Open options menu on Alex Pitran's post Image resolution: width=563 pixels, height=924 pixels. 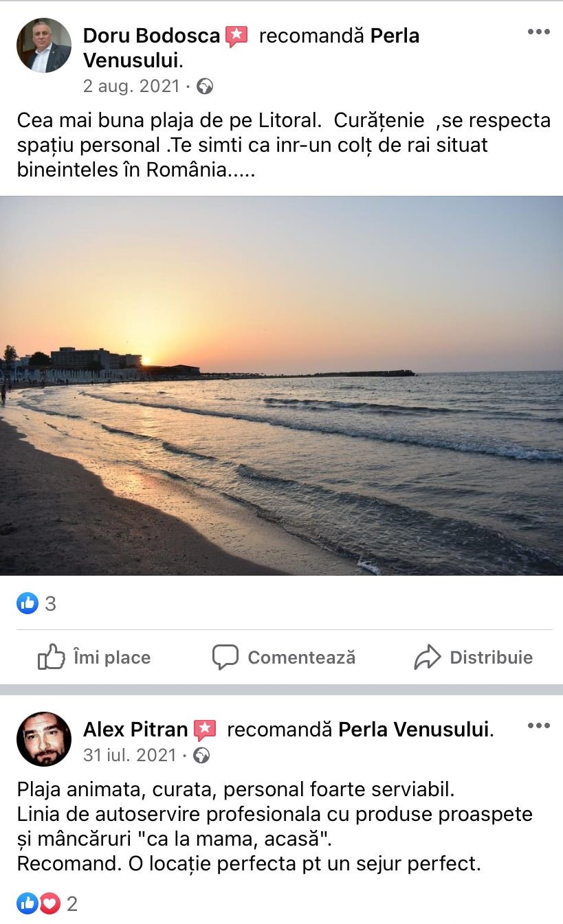[x=538, y=725]
